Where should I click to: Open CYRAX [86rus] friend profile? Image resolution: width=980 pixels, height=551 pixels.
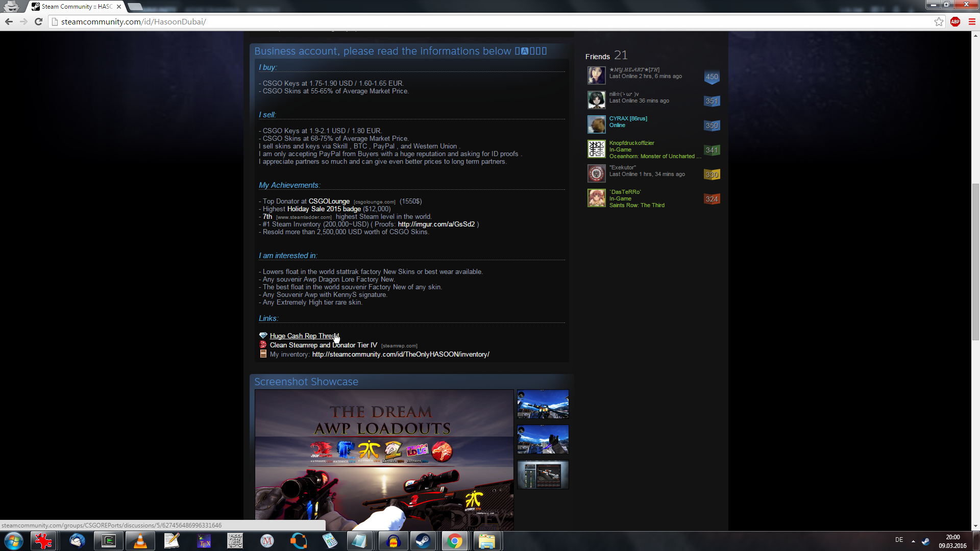(x=628, y=118)
